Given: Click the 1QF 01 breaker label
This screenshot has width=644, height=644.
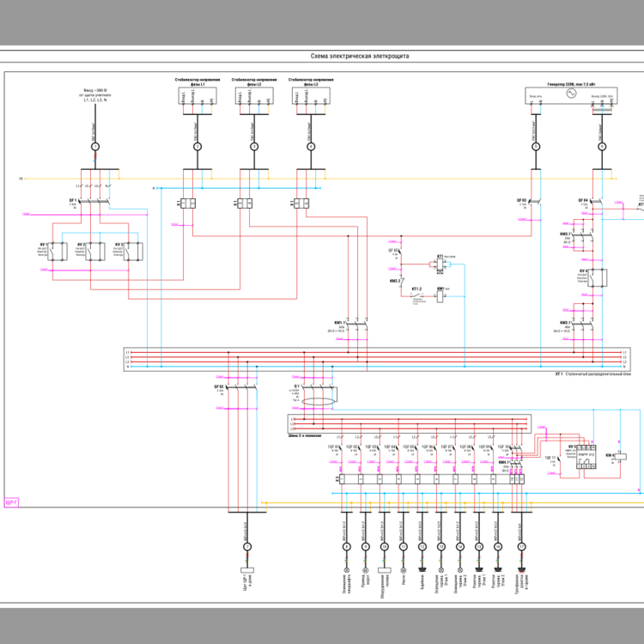Looking at the screenshot, I should click(333, 447).
